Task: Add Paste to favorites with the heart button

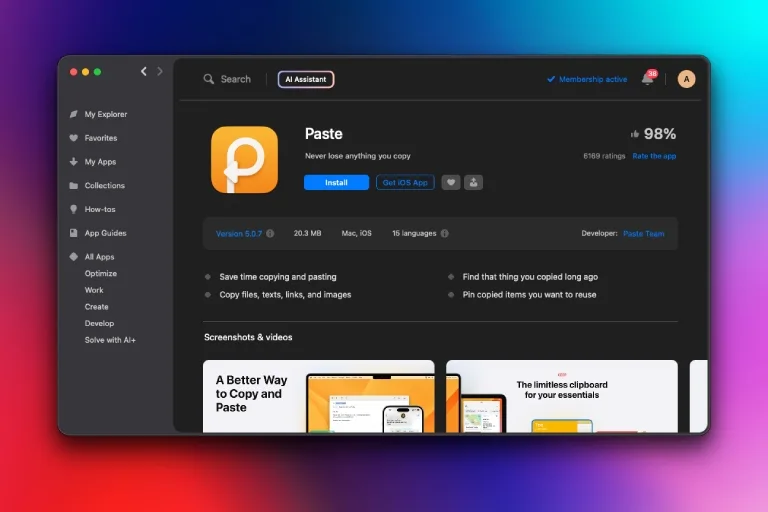Action: coord(451,182)
